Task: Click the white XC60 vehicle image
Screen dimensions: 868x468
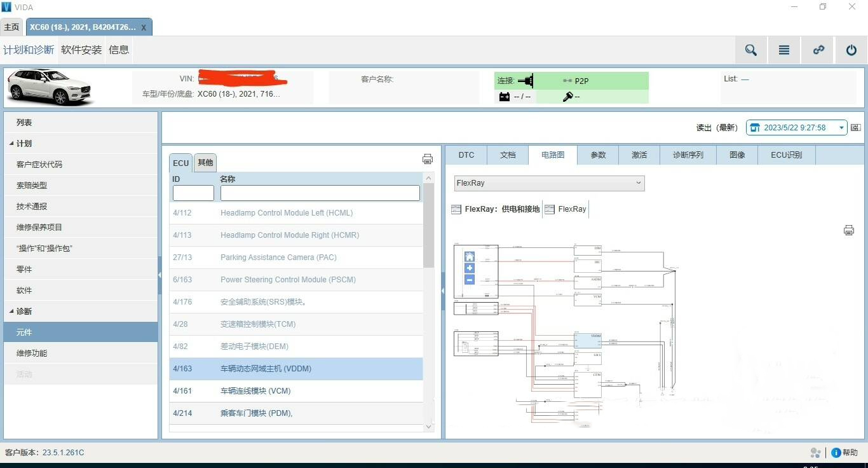Action: pos(49,87)
